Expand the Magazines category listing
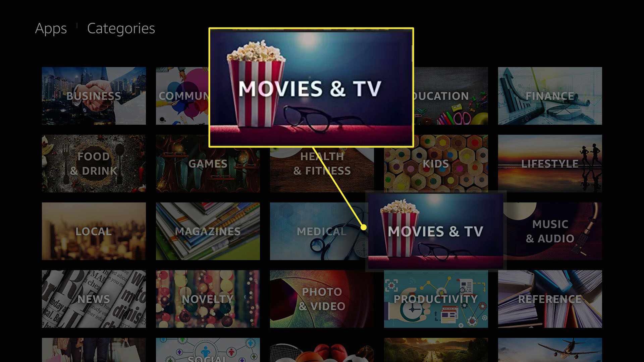The image size is (644, 362). pyautogui.click(x=208, y=230)
